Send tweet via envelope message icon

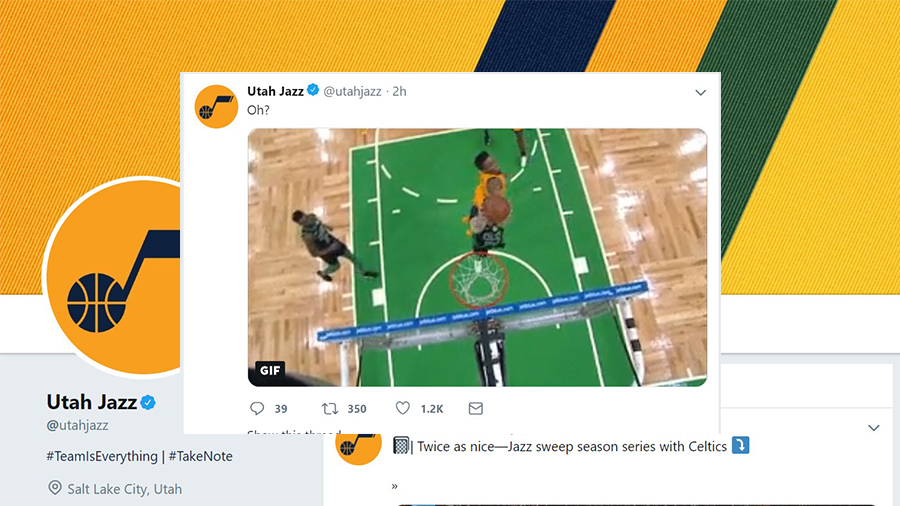click(x=475, y=408)
